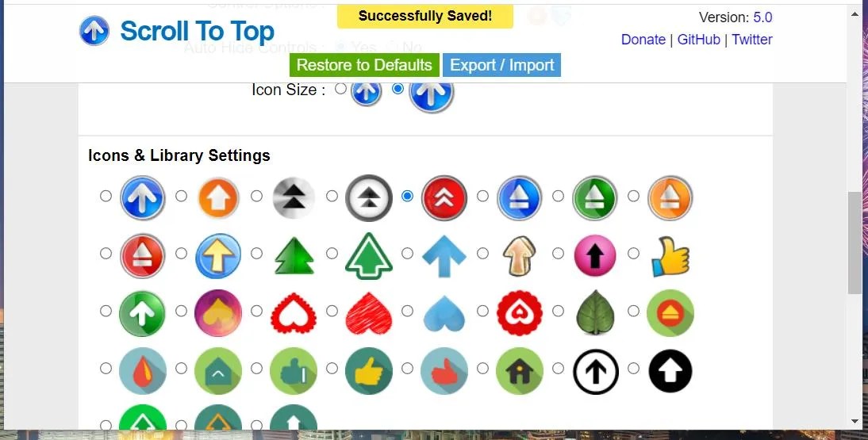Select the small icon size radio button

tap(340, 89)
